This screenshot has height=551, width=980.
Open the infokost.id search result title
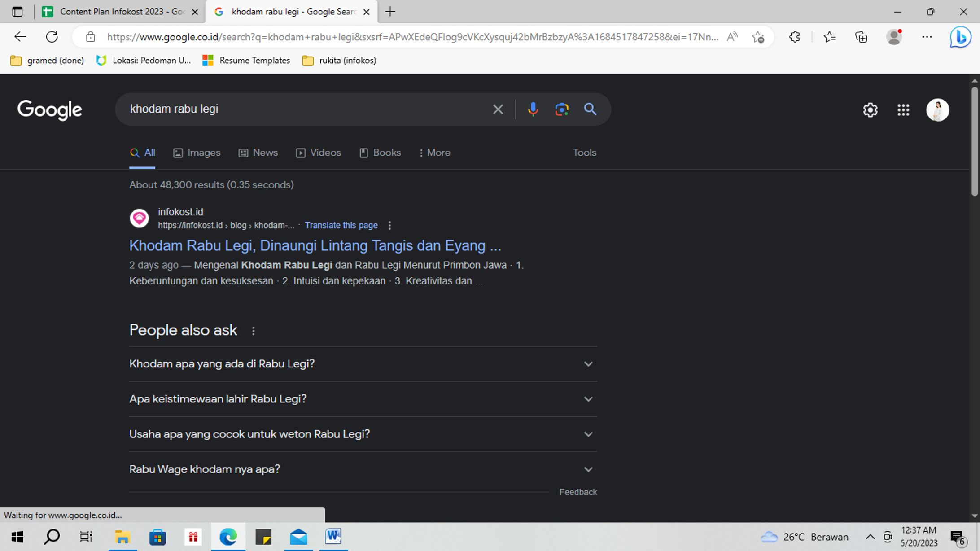tap(314, 245)
